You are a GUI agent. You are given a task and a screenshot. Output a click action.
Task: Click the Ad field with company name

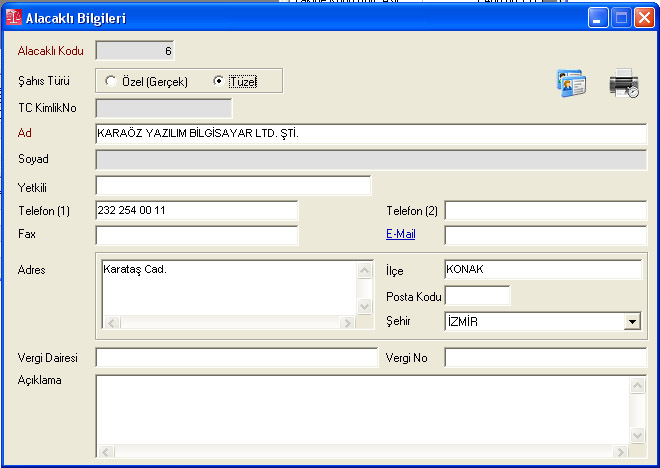(371, 134)
